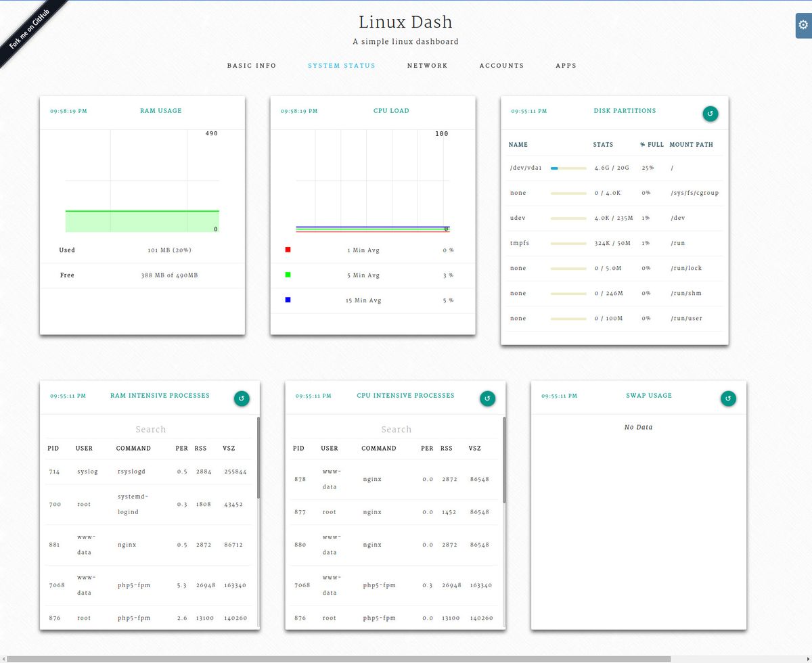Refresh the CPU Intensive Processes widget
Viewport: 812px width, 663px height.
(x=487, y=398)
